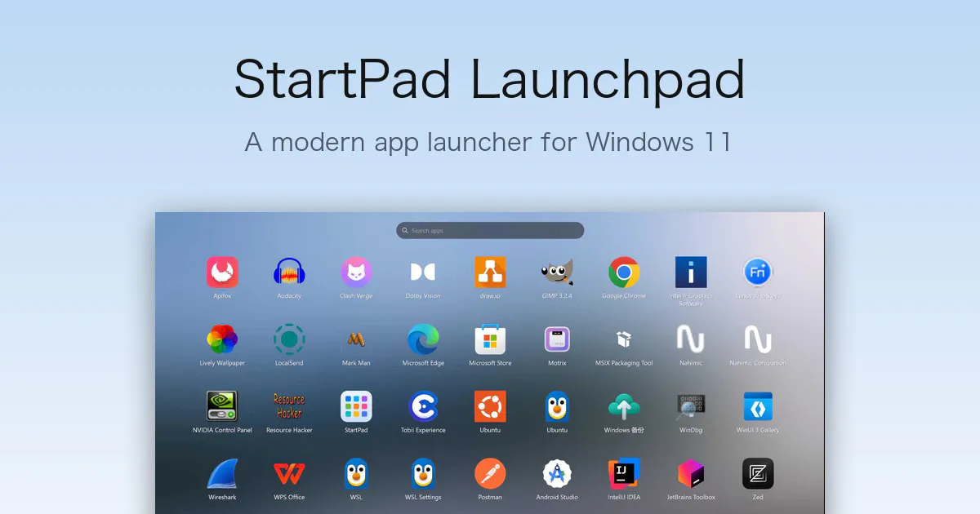Launch the Dolby Vision app

pos(423,272)
